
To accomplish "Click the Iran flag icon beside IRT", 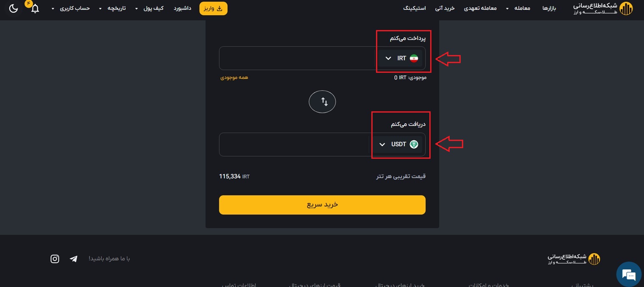I will point(414,58).
